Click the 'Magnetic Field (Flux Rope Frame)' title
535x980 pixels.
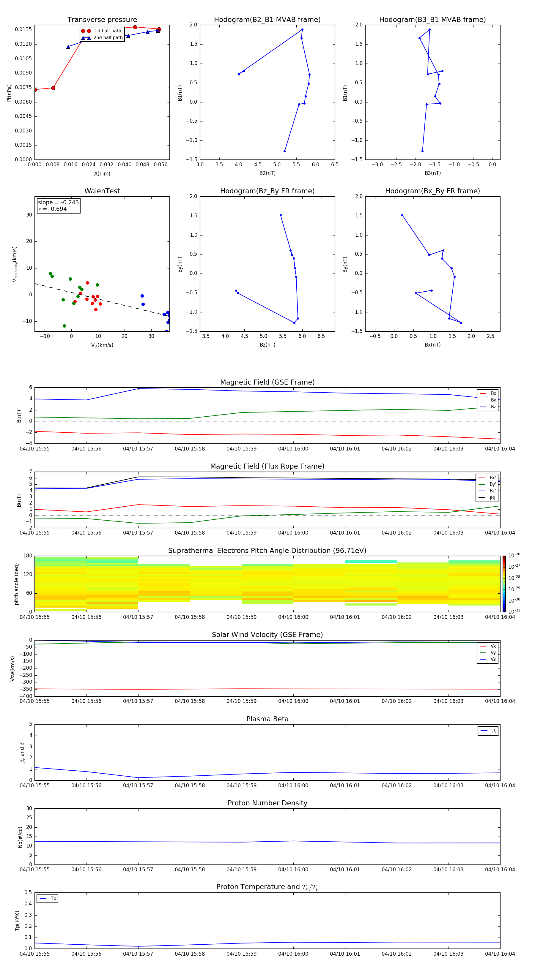[x=267, y=467]
